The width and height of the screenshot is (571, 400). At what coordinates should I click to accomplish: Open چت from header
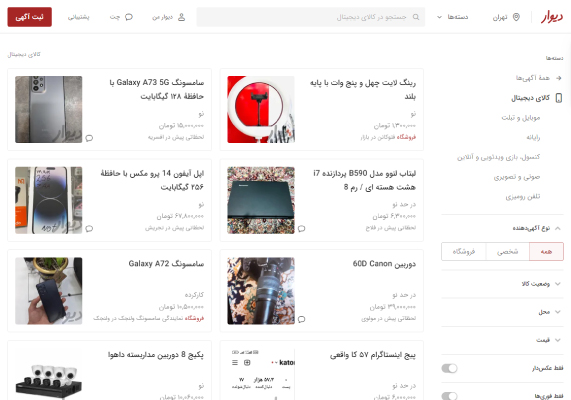(121, 17)
